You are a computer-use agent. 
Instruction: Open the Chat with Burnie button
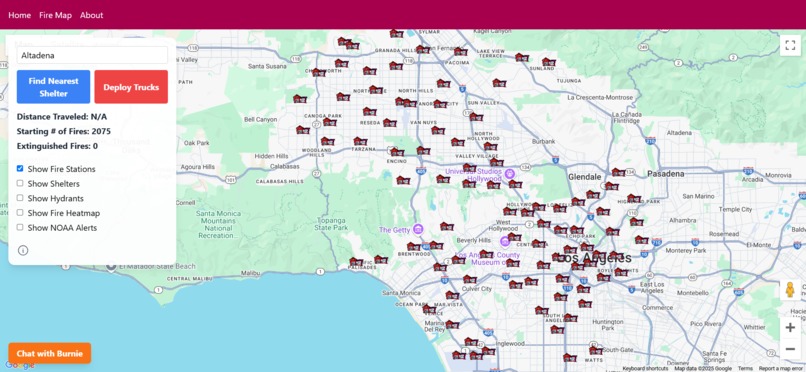tap(49, 353)
